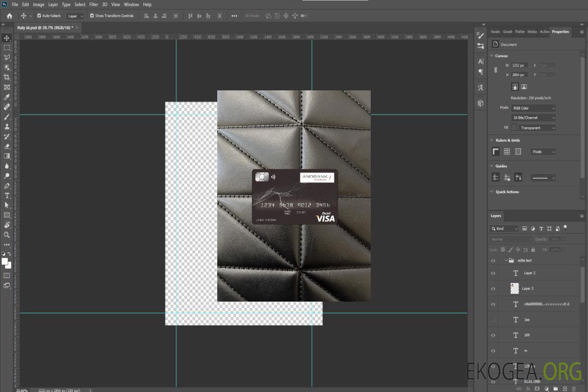588x392 pixels.
Task: Select the Lasso tool
Action: (7, 57)
